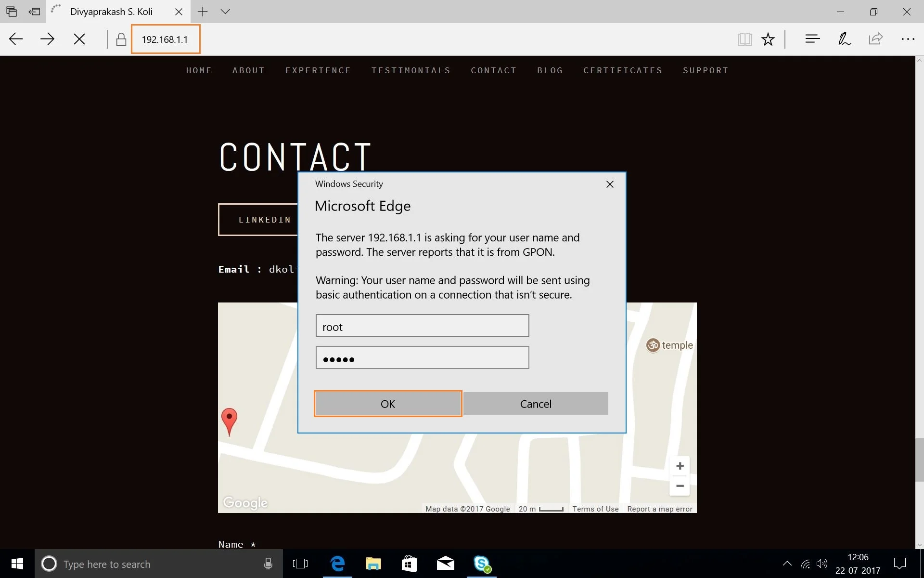Open Action Center notifications icon
Screen dimensions: 924x578
[900, 564]
